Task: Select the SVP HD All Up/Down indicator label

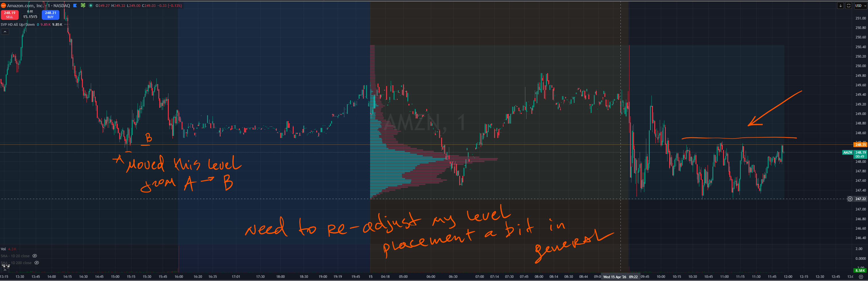Action: 17,25
